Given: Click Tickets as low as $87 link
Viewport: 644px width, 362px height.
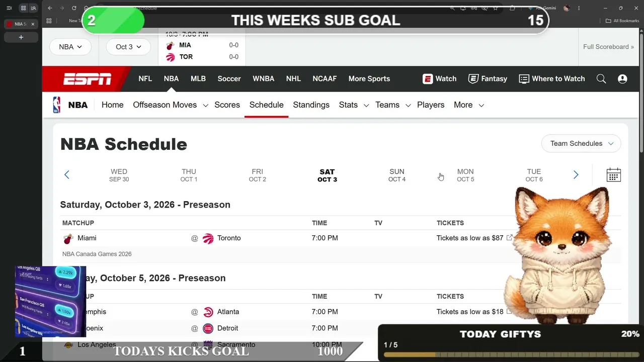Looking at the screenshot, I should [470, 238].
